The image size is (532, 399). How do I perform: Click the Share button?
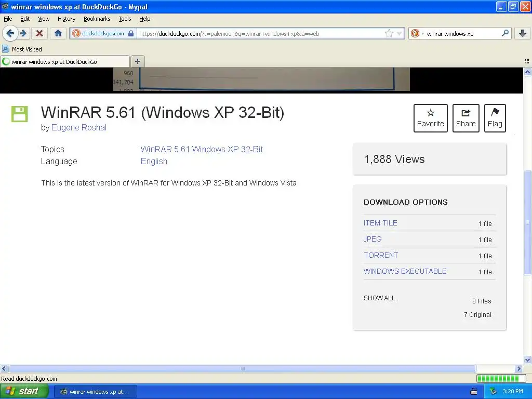tap(465, 118)
